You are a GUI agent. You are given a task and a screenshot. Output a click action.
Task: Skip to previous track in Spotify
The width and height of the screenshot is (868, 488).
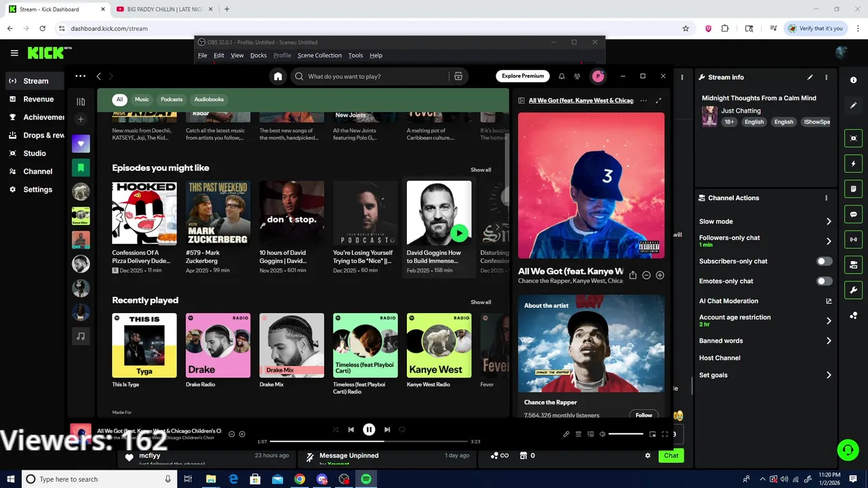tap(351, 430)
